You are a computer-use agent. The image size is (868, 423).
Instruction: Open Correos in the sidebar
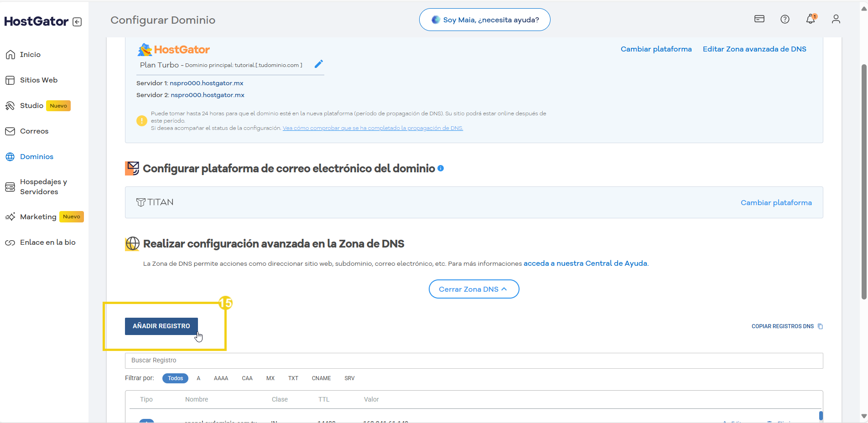[x=34, y=131]
